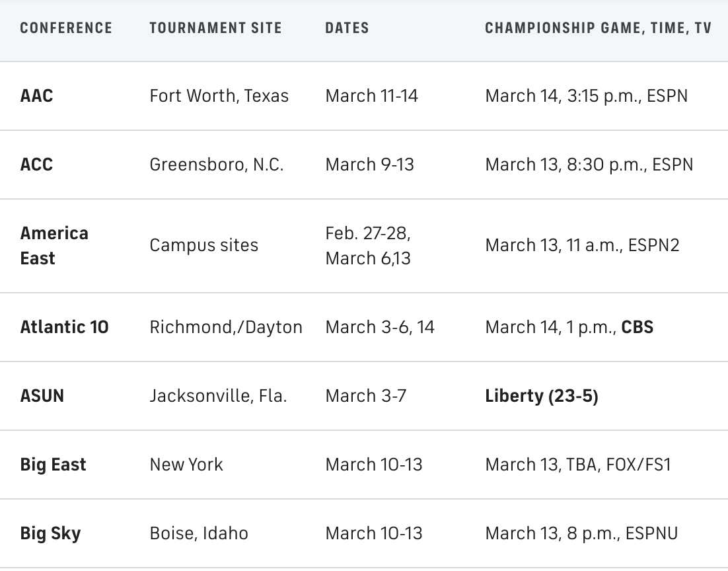The width and height of the screenshot is (728, 571).
Task: Click the bold CBS network text
Action: (637, 327)
